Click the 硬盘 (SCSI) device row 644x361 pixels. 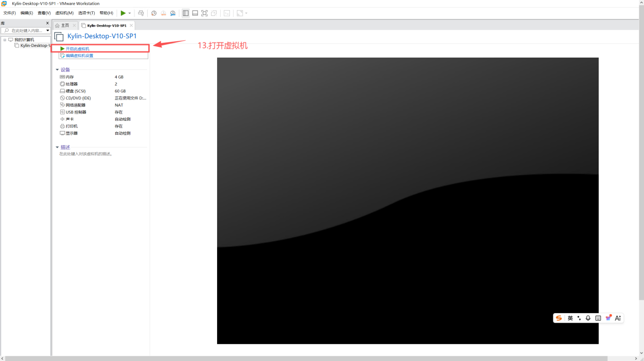[103, 91]
